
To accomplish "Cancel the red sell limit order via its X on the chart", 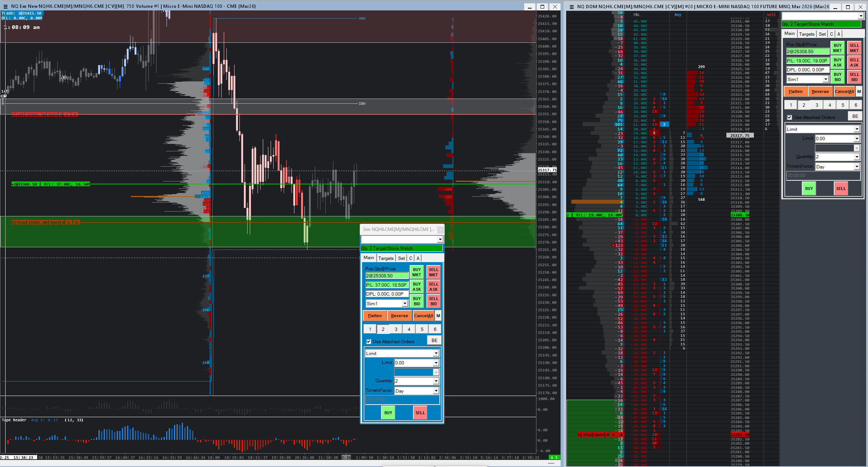I will [x=74, y=115].
